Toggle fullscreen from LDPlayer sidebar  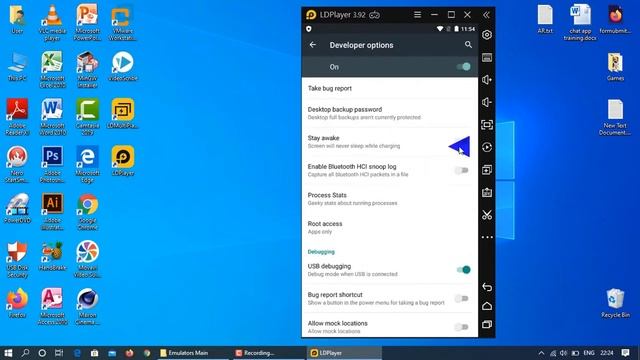pos(487,124)
